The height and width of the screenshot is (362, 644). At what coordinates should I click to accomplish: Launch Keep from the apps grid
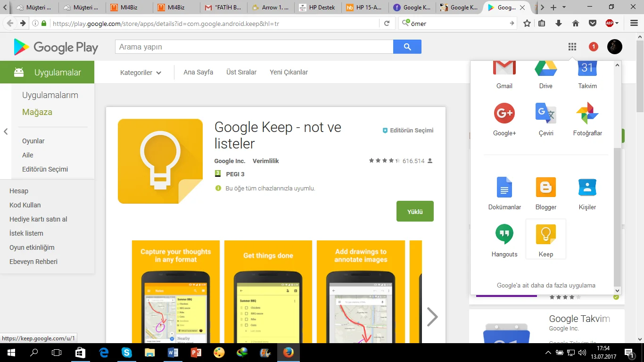pos(545,239)
